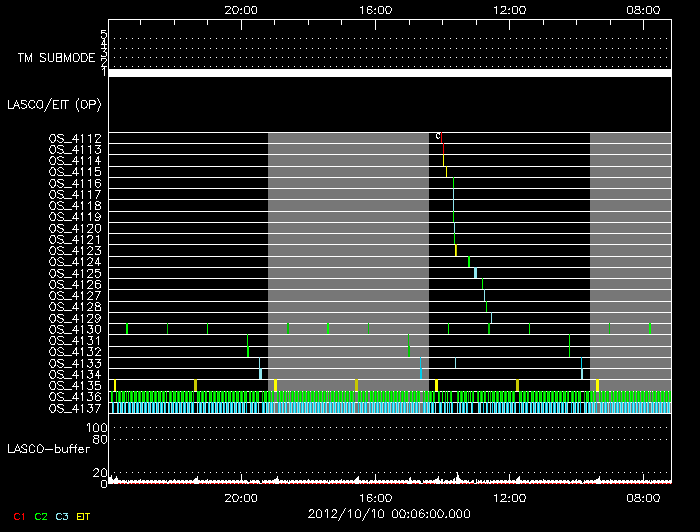This screenshot has width=700, height=532.
Task: Click the yellow marker in row OS_4115
Action: [446, 172]
